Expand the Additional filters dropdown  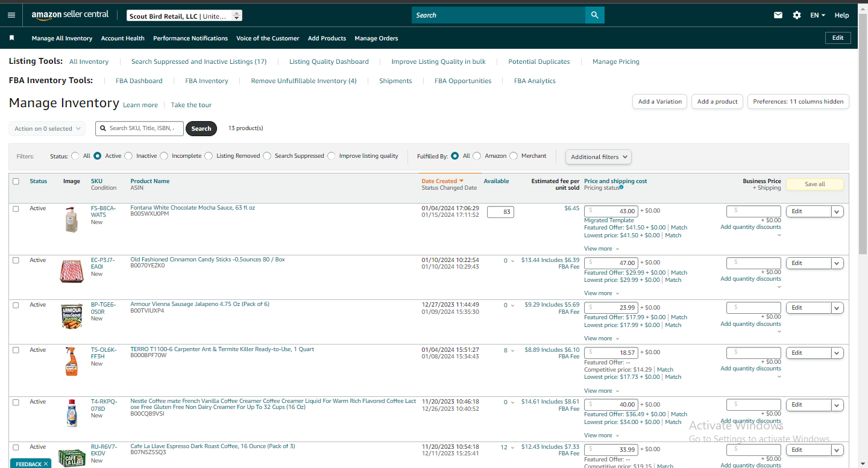(x=599, y=157)
